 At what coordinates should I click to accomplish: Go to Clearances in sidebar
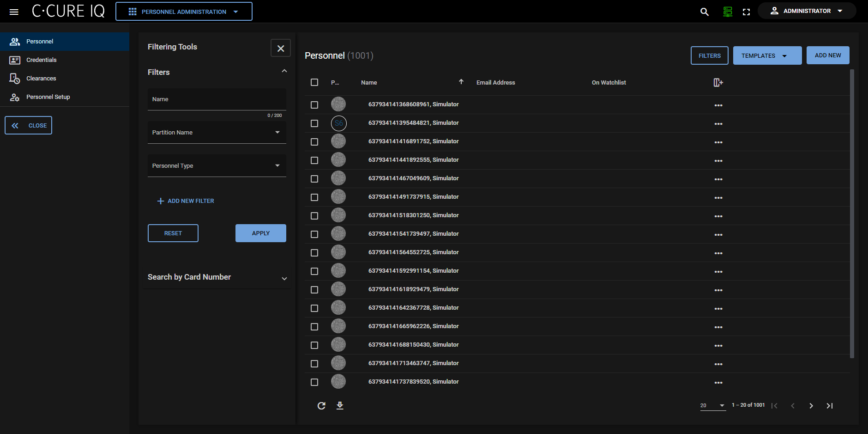tap(41, 79)
